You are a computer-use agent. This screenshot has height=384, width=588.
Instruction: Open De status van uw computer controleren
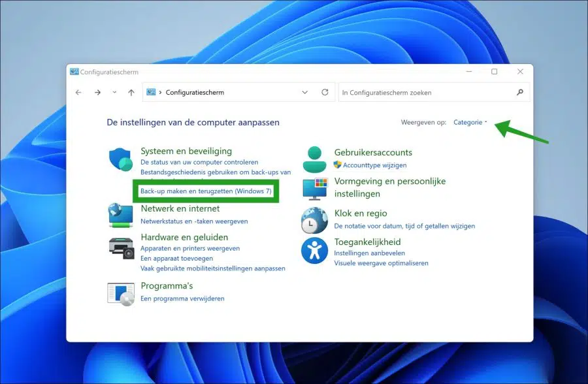tap(199, 162)
